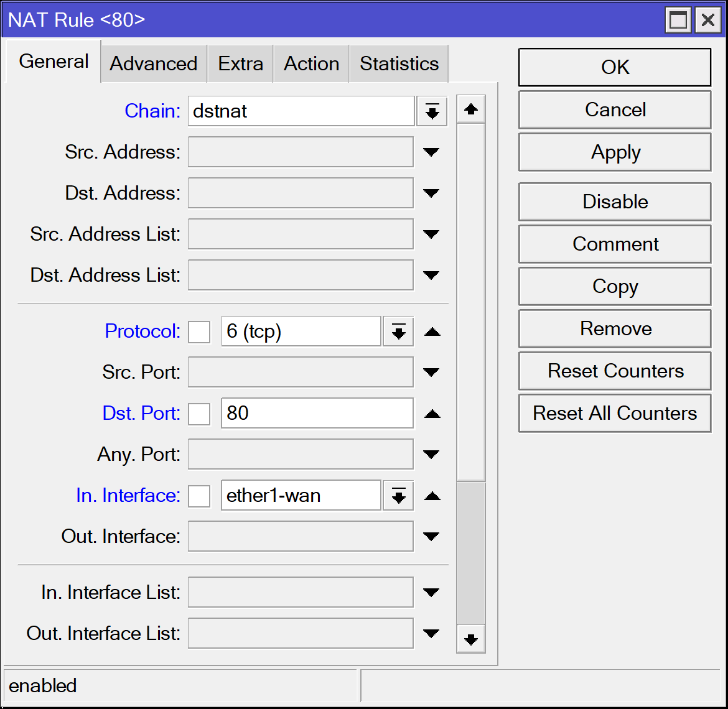Toggle the negate checkbox beside Protocol
This screenshot has height=709, width=728.
[x=199, y=331]
